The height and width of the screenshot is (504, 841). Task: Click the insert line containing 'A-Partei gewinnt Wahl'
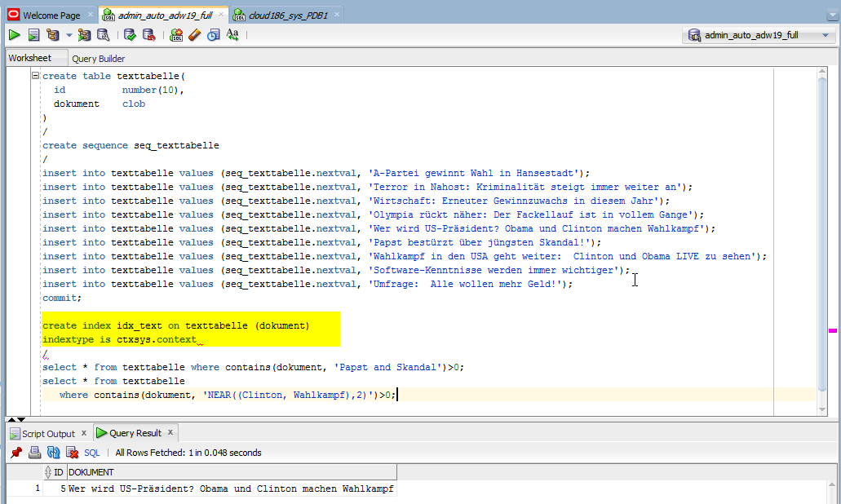point(316,173)
